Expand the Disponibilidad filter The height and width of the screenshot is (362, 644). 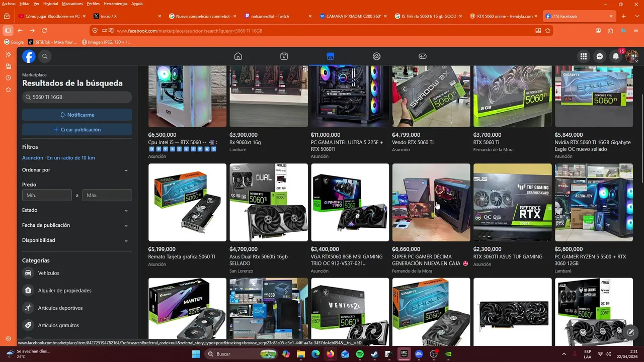(77, 240)
